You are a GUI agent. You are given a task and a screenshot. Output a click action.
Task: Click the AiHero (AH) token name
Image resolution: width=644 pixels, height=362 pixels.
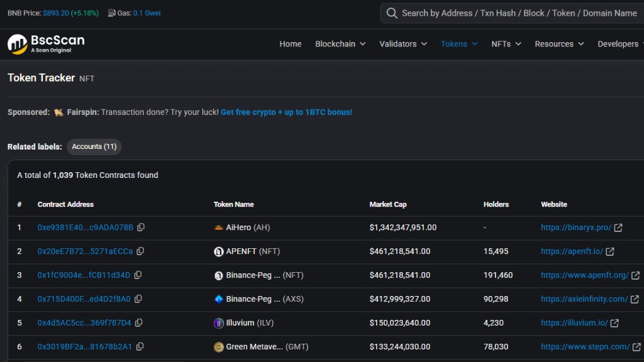click(x=248, y=228)
